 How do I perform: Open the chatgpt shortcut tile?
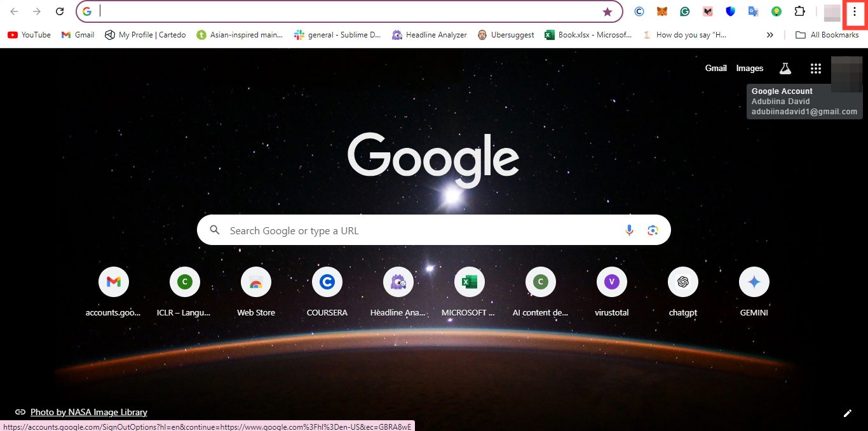tap(683, 292)
